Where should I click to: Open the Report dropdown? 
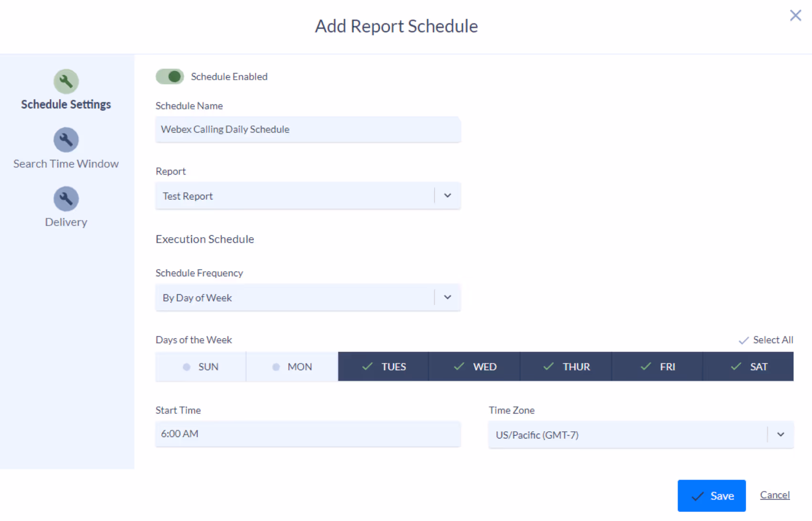[x=448, y=196]
